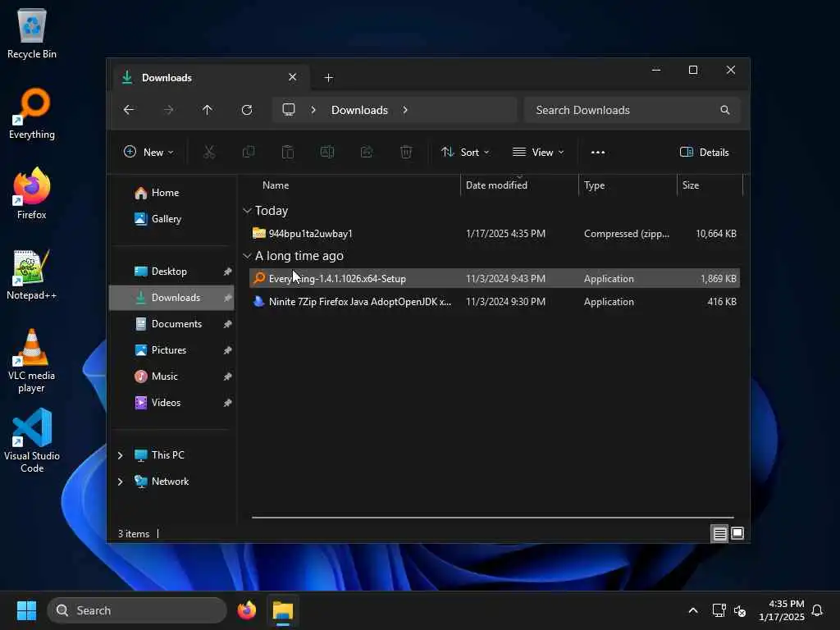Click the PC icon in address bar

(289, 110)
